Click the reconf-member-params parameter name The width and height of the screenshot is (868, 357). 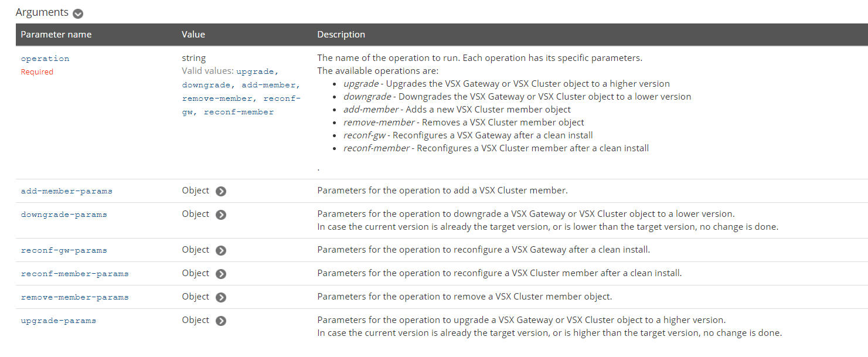tap(74, 274)
